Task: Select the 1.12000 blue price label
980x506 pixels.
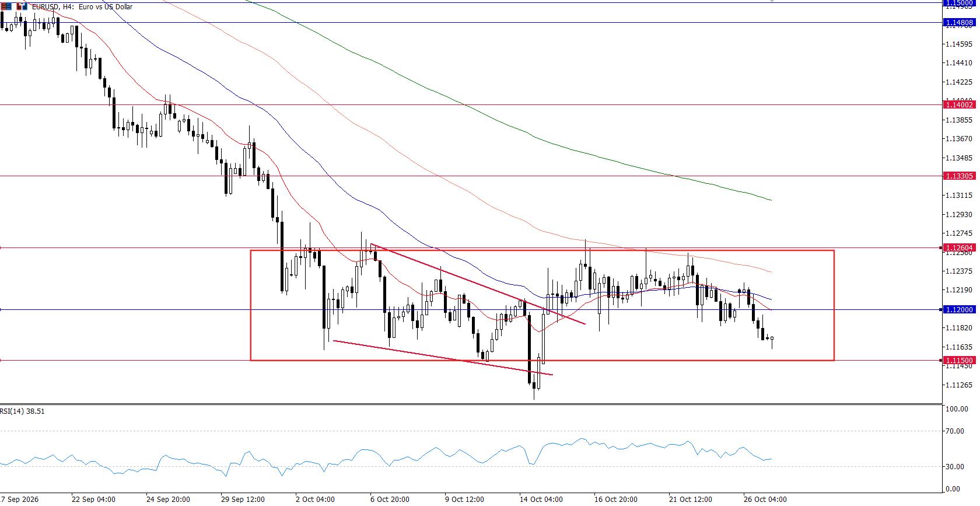Action: tap(959, 309)
